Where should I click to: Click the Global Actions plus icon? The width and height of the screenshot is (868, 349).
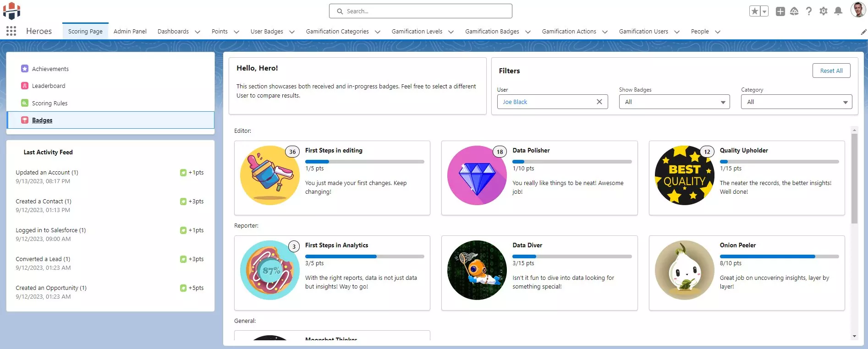point(780,11)
